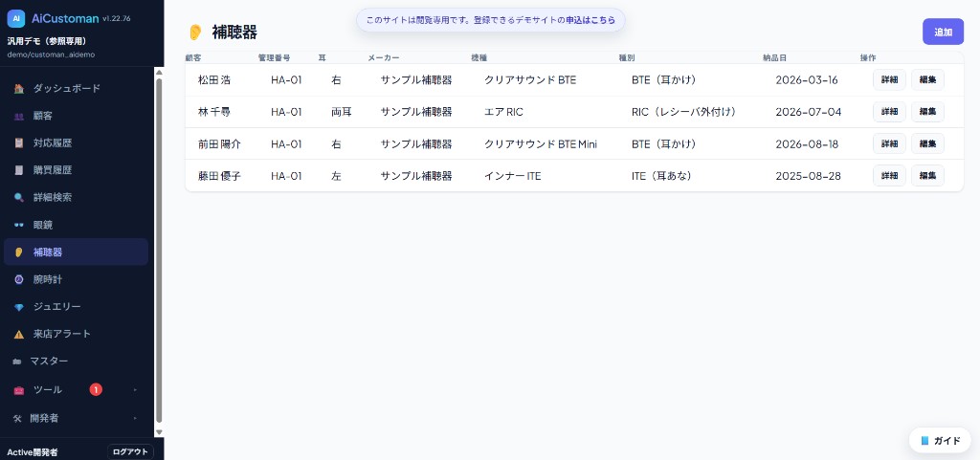Click delivery date 2025-08-28
This screenshot has width=980, height=460.
point(808,176)
